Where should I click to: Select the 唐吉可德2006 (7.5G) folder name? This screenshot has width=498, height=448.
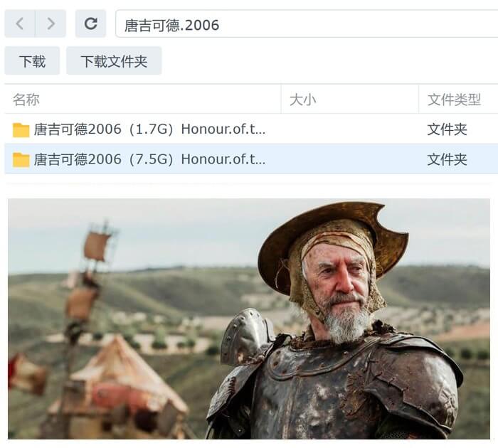click(149, 159)
